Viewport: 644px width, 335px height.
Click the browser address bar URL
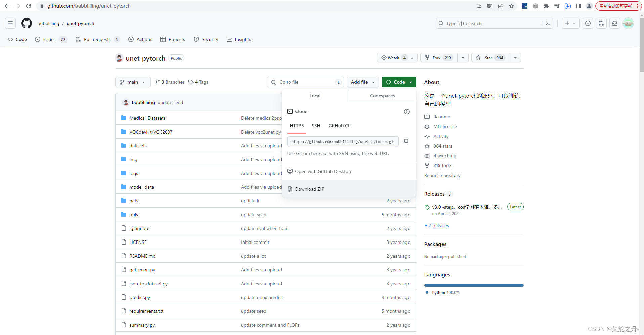coord(89,6)
